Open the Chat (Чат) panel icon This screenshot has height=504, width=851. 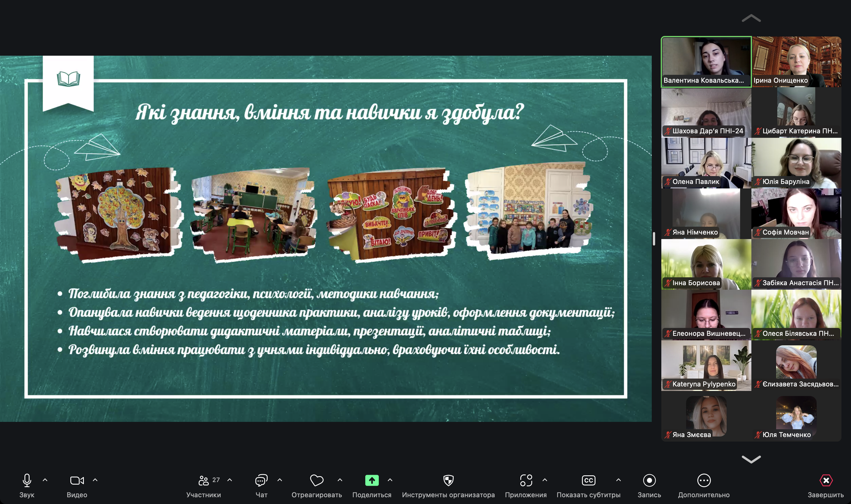pyautogui.click(x=261, y=480)
